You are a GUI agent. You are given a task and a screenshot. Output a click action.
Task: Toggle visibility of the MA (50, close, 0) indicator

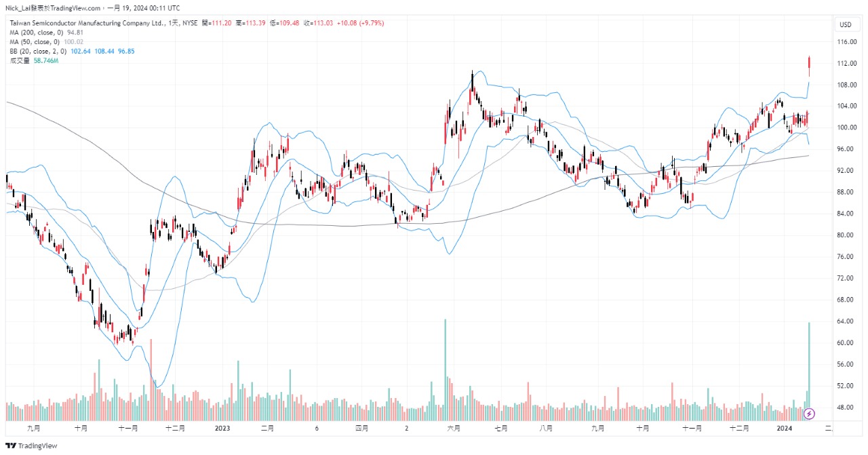click(x=34, y=41)
